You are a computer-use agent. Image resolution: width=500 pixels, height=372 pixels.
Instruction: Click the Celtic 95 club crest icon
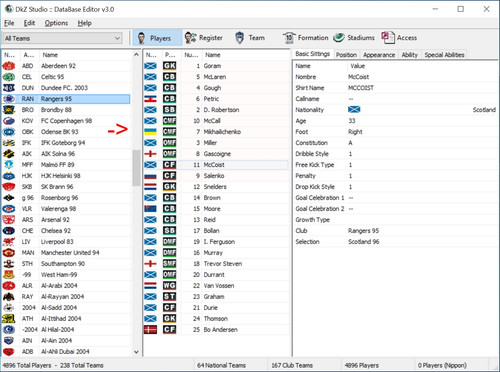9,77
